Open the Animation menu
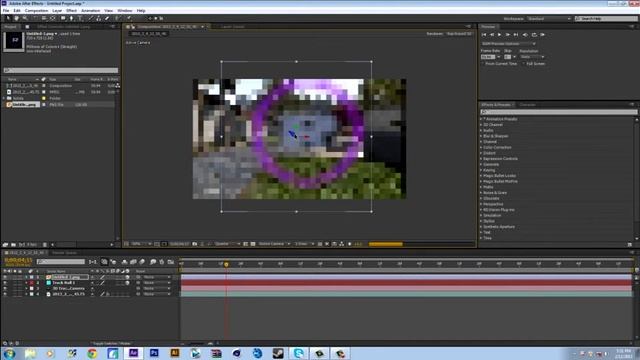Image resolution: width=640 pixels, height=360 pixels. [x=91, y=11]
